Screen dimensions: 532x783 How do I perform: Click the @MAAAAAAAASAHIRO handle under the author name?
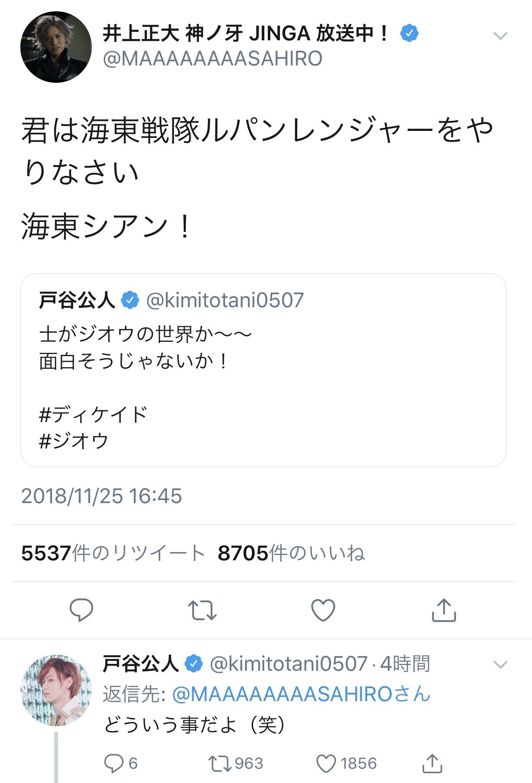coord(213,58)
